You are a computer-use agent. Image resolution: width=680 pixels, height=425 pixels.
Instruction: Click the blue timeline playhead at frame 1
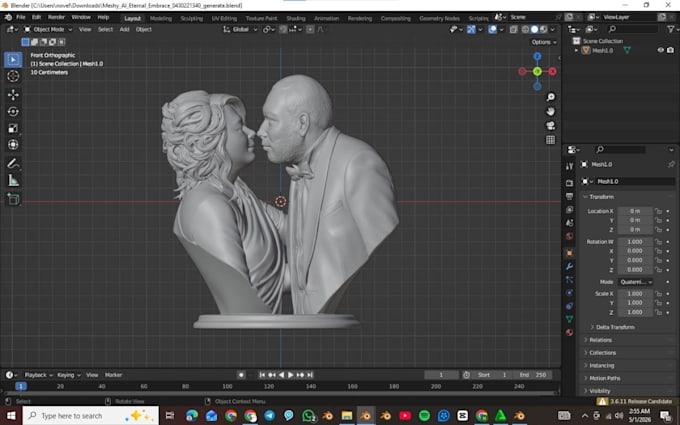point(21,386)
